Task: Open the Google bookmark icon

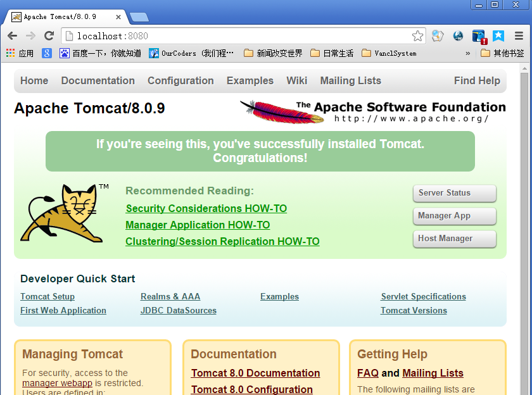Action: 47,53
